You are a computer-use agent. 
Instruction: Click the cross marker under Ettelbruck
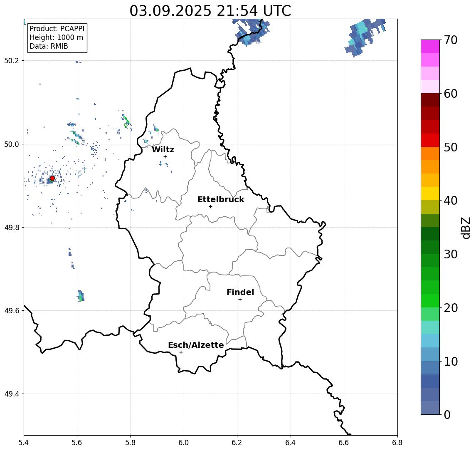(x=210, y=207)
